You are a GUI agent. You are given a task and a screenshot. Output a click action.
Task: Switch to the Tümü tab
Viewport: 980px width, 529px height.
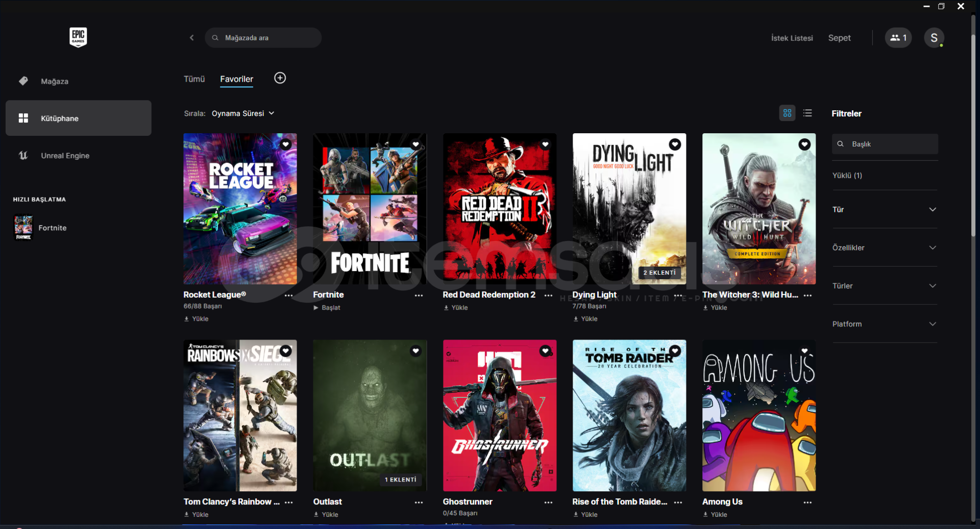(194, 79)
